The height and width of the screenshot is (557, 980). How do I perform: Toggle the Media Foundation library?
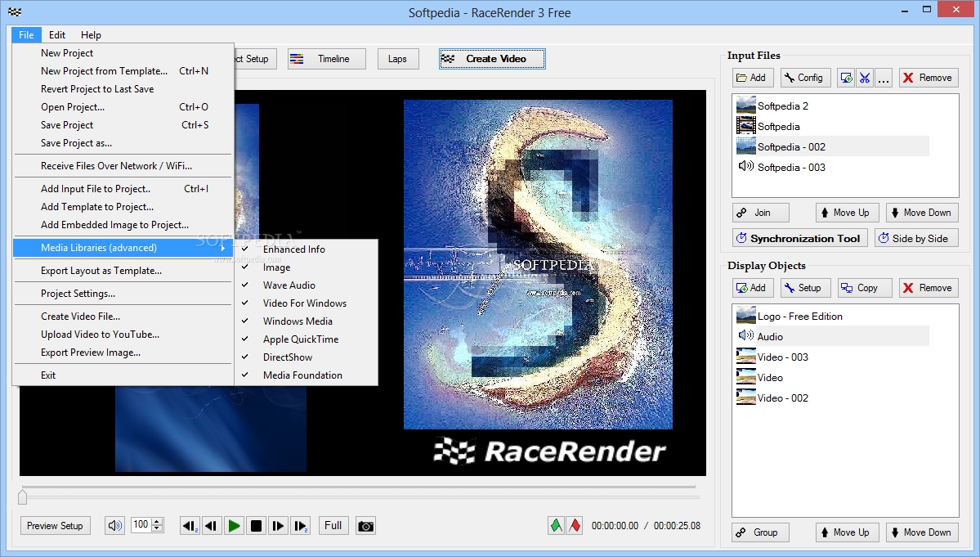tap(307, 375)
